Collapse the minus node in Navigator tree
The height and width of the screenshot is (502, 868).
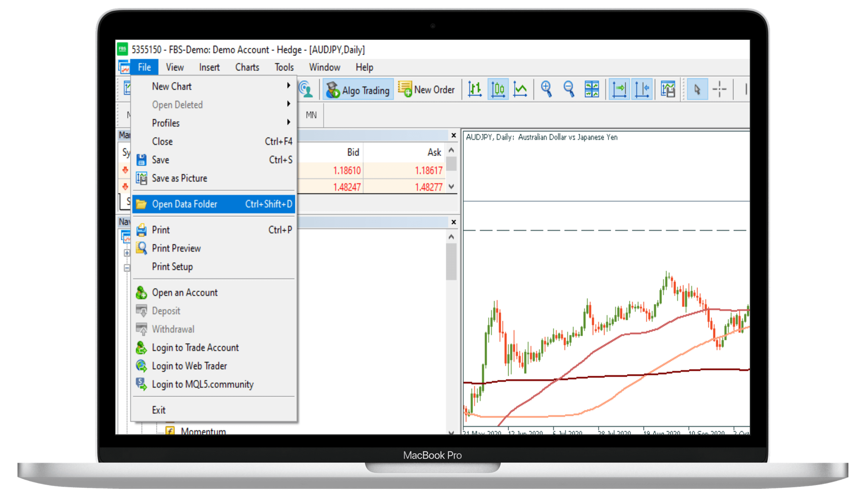(127, 268)
